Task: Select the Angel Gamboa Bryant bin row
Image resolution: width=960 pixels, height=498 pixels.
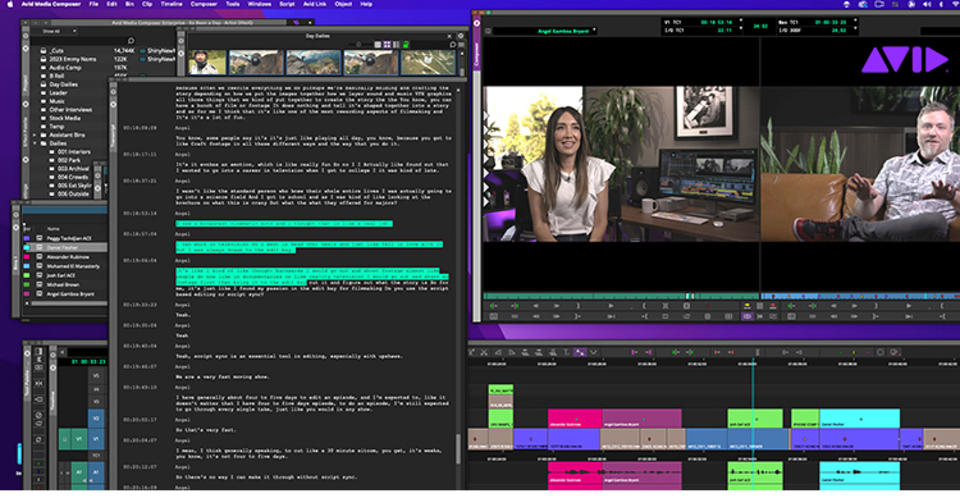Action: point(65,294)
